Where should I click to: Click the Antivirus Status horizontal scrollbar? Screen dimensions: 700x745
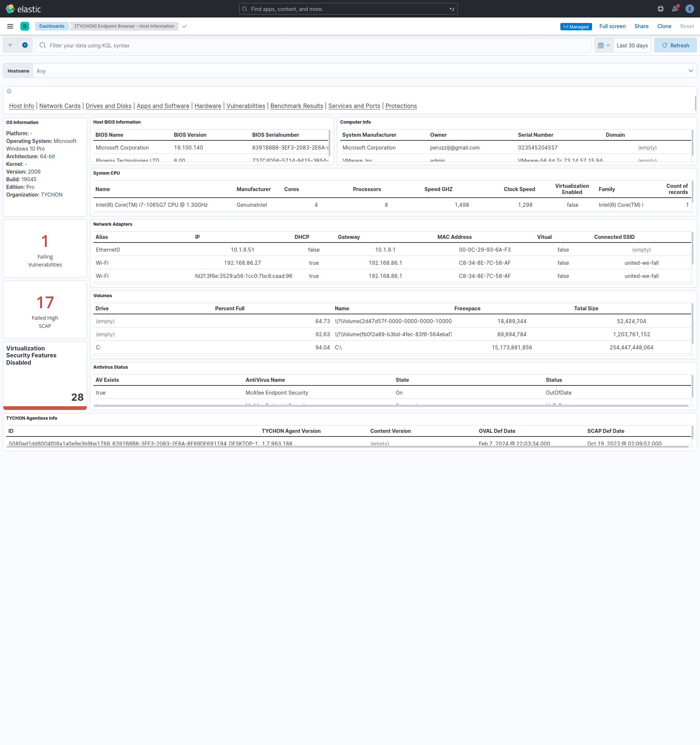tap(391, 406)
